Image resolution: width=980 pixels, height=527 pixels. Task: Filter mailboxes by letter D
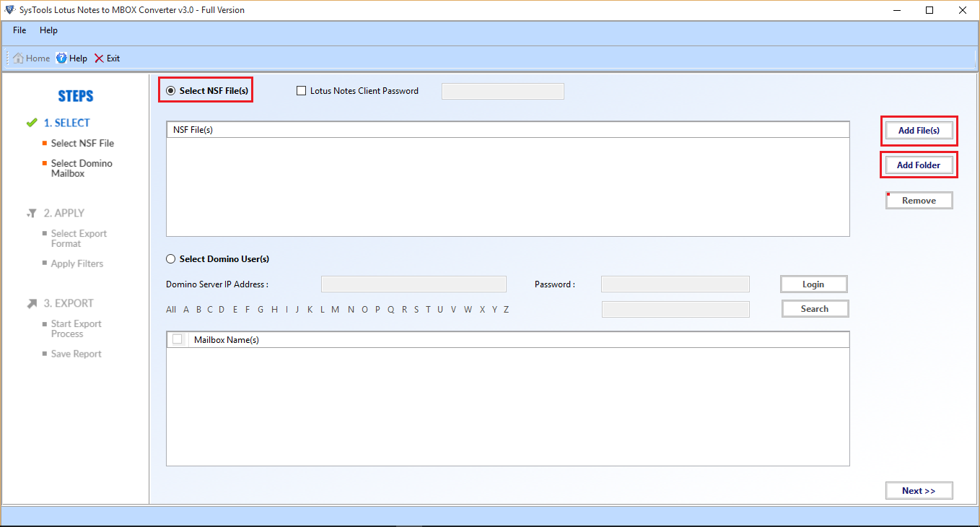coord(222,310)
